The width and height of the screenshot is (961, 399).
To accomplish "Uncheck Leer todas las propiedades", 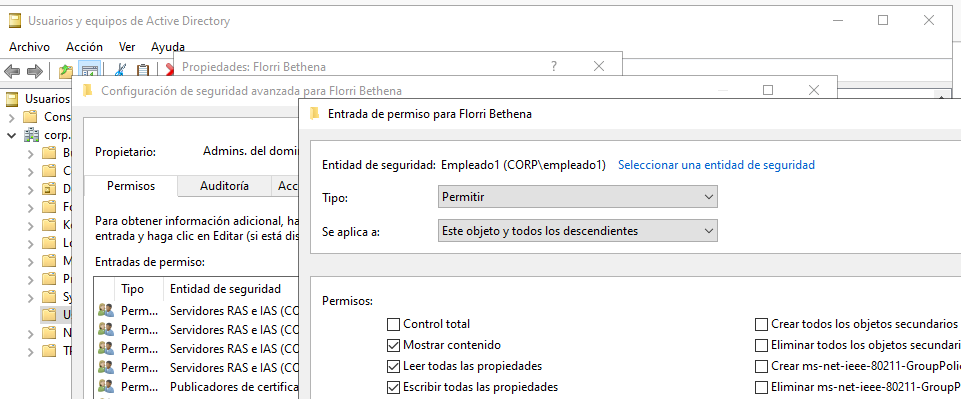I will point(393,366).
